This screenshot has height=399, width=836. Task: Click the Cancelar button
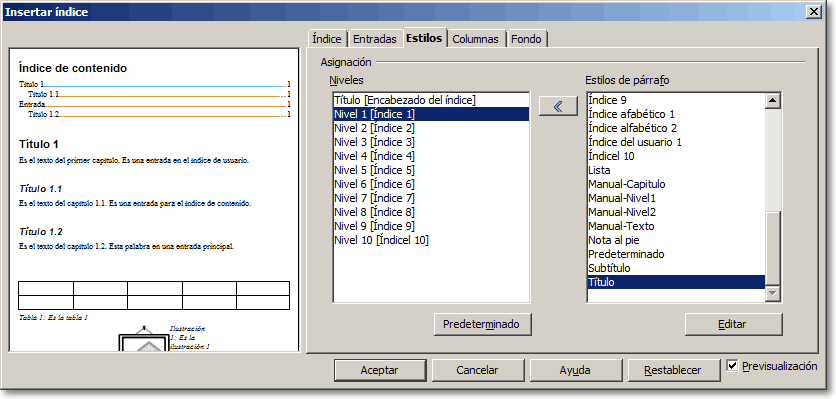477,370
